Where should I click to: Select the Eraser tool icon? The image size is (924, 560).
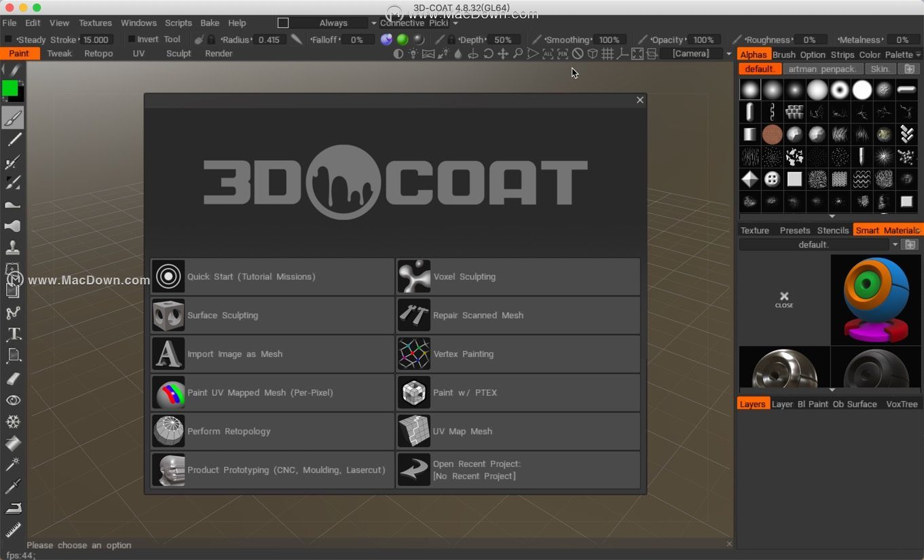[x=13, y=378]
